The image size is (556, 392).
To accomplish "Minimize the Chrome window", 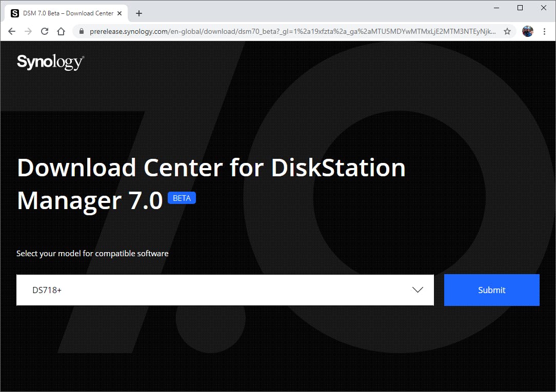I will click(497, 8).
